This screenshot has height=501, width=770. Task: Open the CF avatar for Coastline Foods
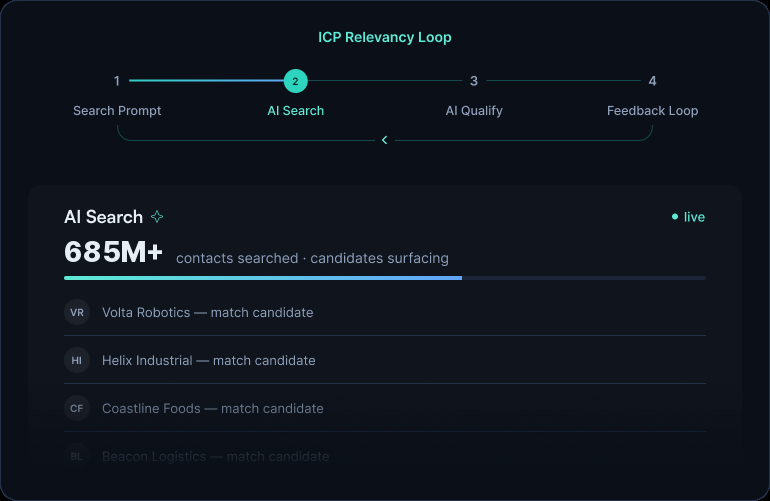tap(77, 408)
